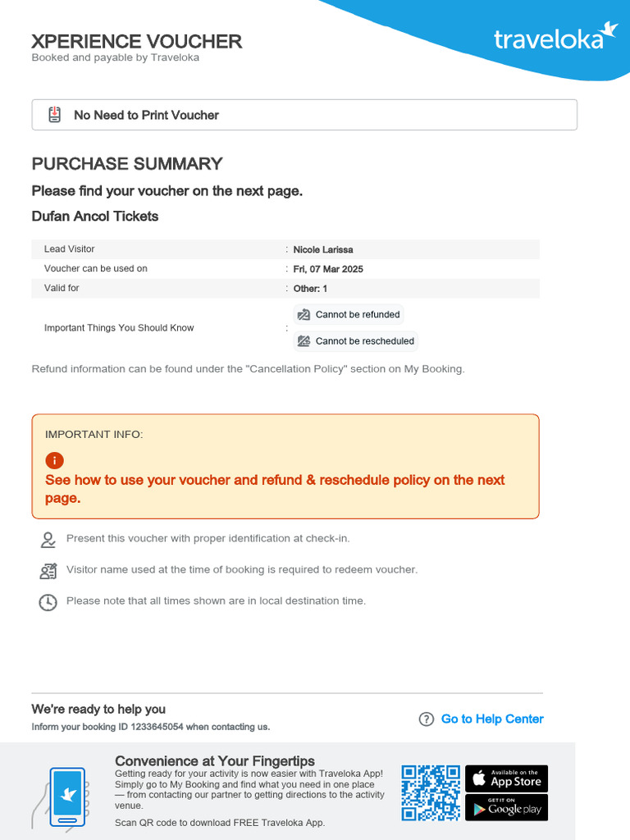Click the orange info alert icon
Screen dimensions: 630x840
tap(54, 460)
